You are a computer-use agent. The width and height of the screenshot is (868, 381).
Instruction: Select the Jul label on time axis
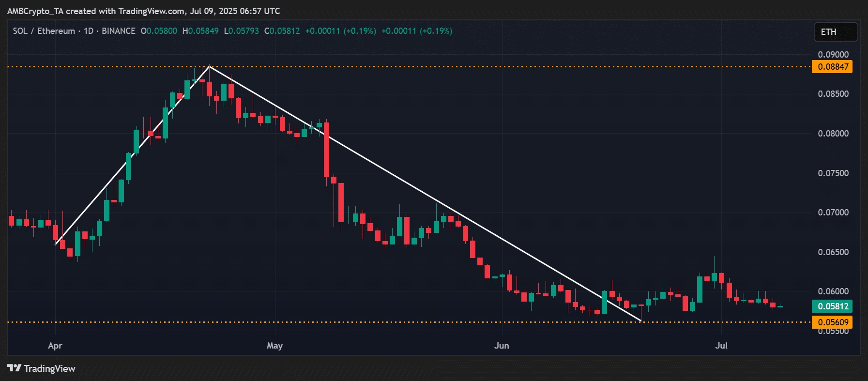(x=721, y=346)
